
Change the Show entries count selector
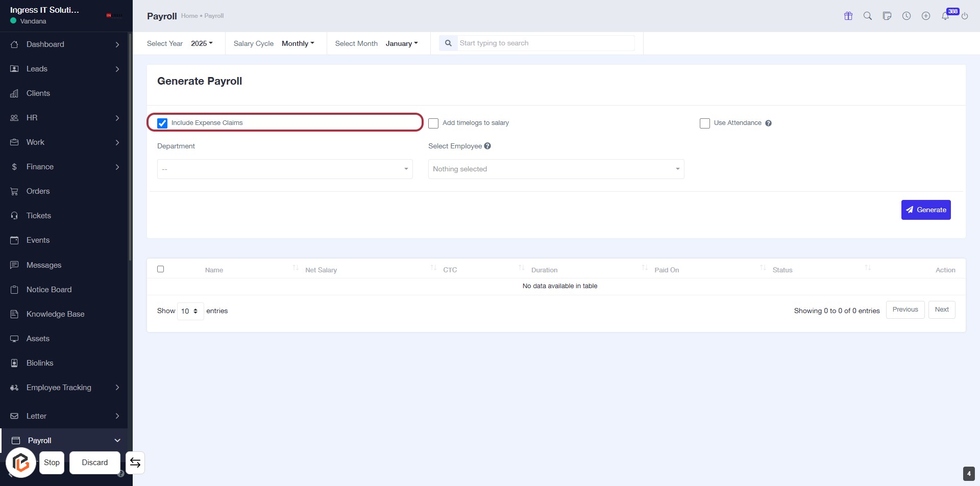(x=190, y=311)
